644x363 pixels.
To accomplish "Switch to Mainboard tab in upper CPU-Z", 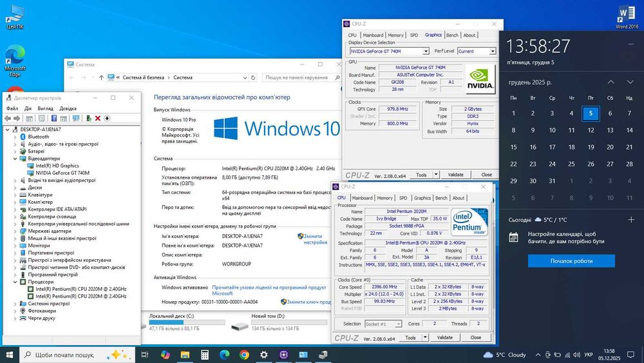I will coord(373,35).
